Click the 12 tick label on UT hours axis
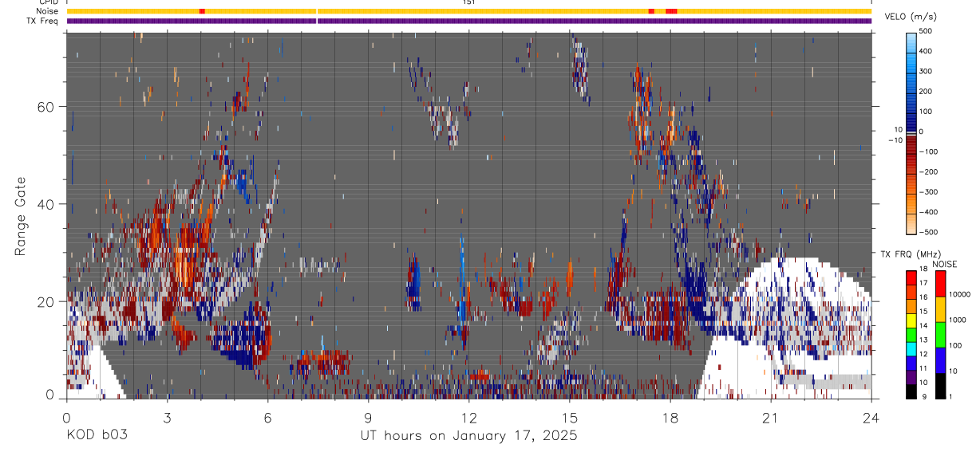Image resolution: width=980 pixels, height=452 pixels. click(x=468, y=417)
